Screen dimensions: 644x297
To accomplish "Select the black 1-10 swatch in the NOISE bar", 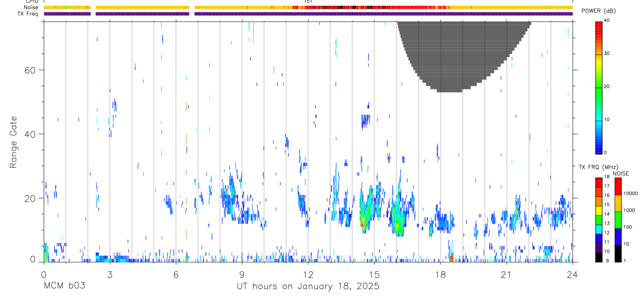I will 618,254.
